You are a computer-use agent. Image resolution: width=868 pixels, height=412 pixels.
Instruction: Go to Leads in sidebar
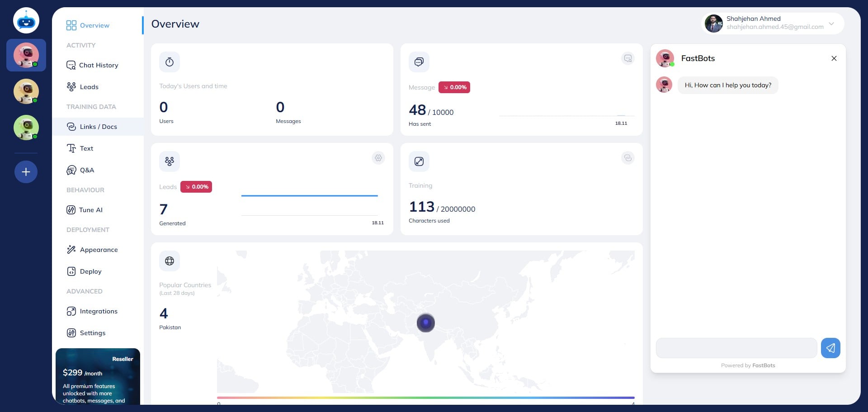89,87
